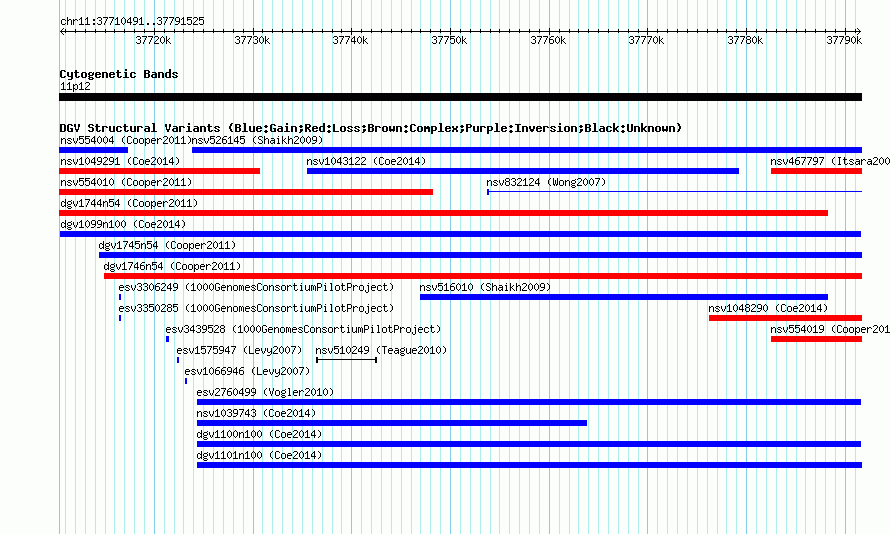Select the blue nsv1039743 gain bar
The height and width of the screenshot is (534, 890).
pyautogui.click(x=392, y=423)
